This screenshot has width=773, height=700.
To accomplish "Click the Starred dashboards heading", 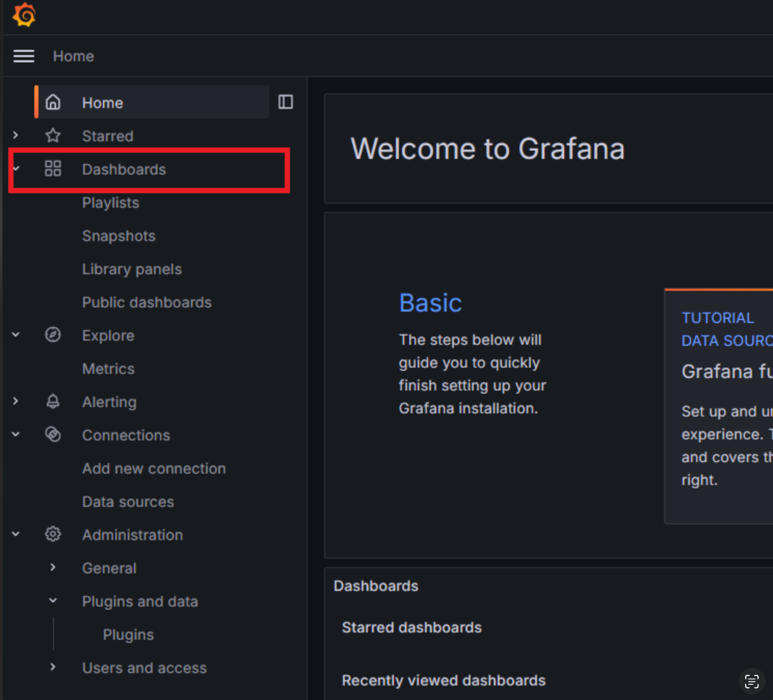I will (411, 627).
